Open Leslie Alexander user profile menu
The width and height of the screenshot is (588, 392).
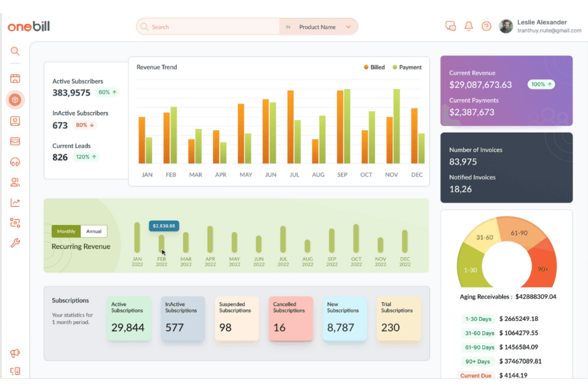pos(540,26)
